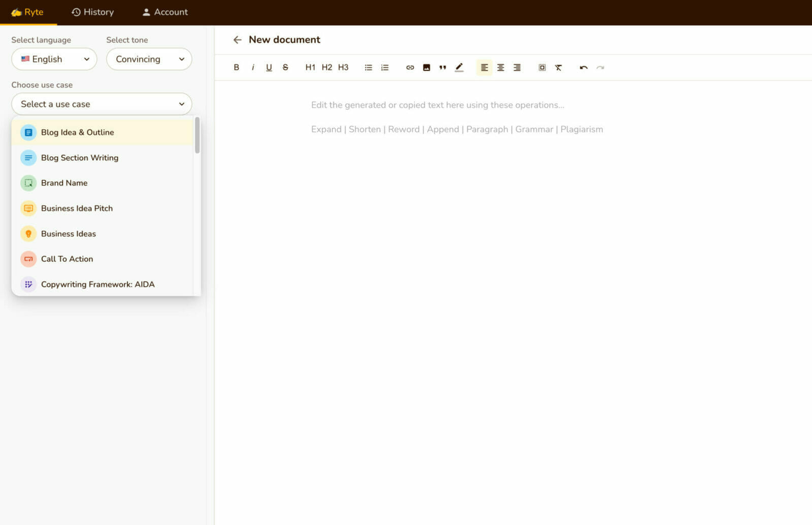
Task: Click the New document title
Action: [x=284, y=40]
